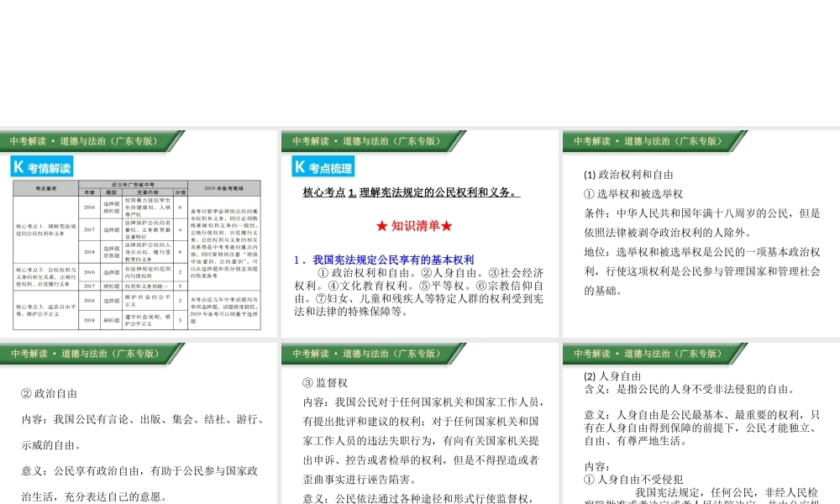
Task: Click the green banner above (2) 人身自由
Action: tap(654, 354)
